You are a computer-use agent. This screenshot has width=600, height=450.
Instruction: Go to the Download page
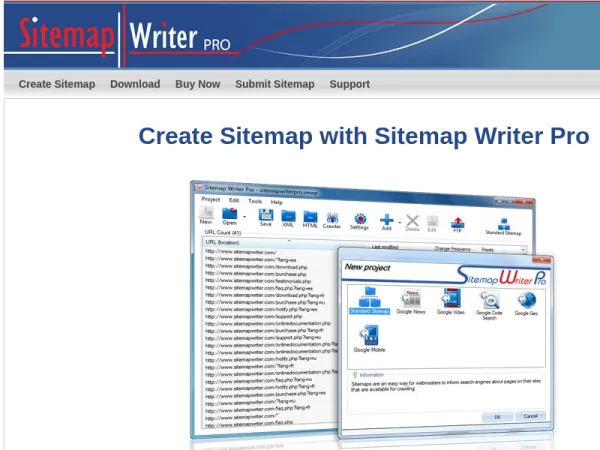135,84
